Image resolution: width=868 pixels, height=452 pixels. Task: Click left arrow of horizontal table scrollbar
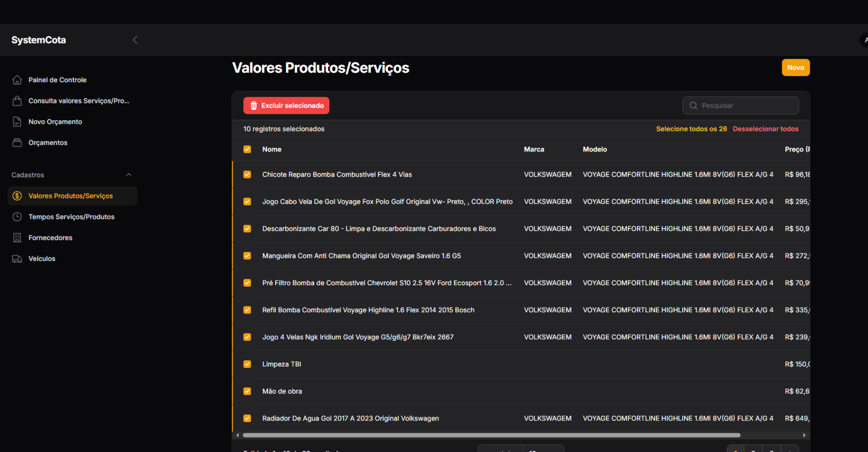(x=237, y=435)
